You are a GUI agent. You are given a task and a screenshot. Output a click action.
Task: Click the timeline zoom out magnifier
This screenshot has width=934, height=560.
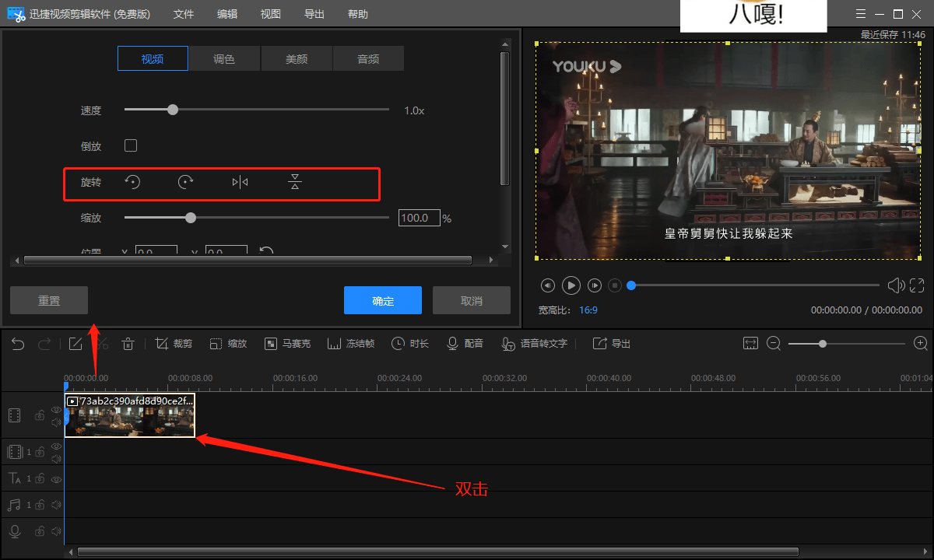point(774,344)
